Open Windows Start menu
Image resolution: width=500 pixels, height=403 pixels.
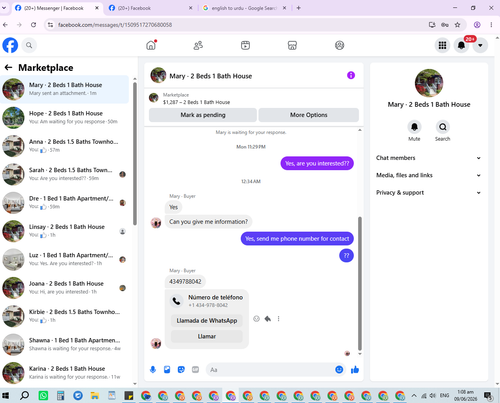[x=6, y=396]
